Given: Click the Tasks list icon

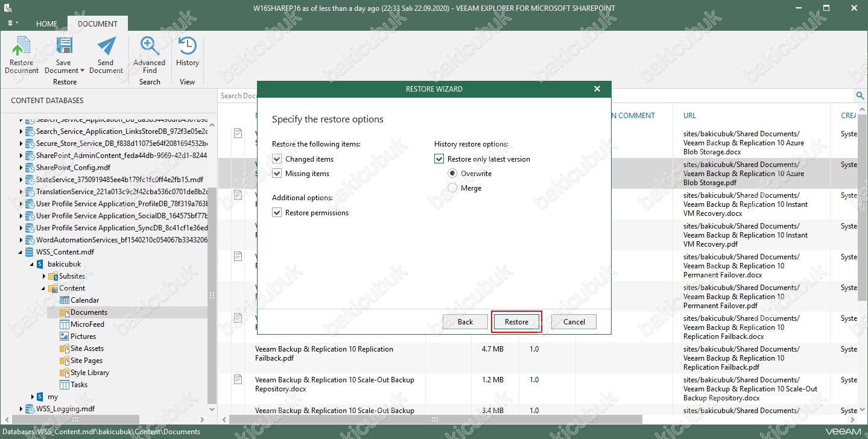Looking at the screenshot, I should 65,385.
